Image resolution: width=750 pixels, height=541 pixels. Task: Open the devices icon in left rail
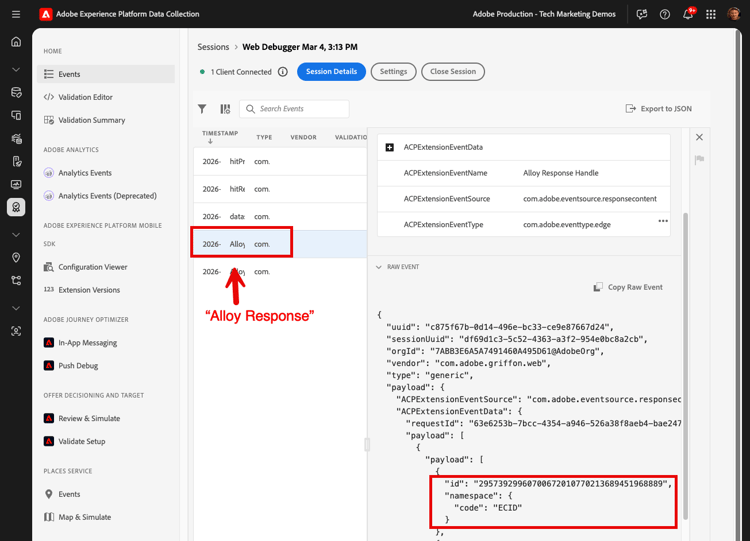point(16,115)
